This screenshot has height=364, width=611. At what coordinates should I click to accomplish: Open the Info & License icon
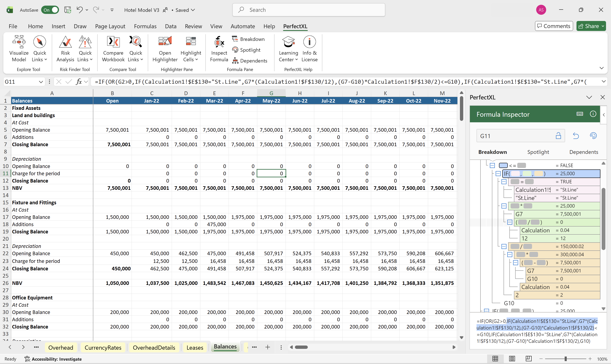[309, 42]
